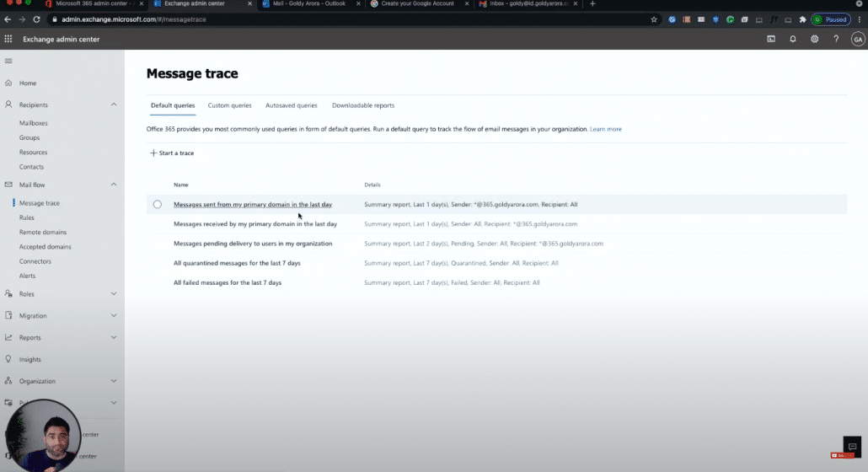Open Remote domains in sidebar

click(43, 232)
